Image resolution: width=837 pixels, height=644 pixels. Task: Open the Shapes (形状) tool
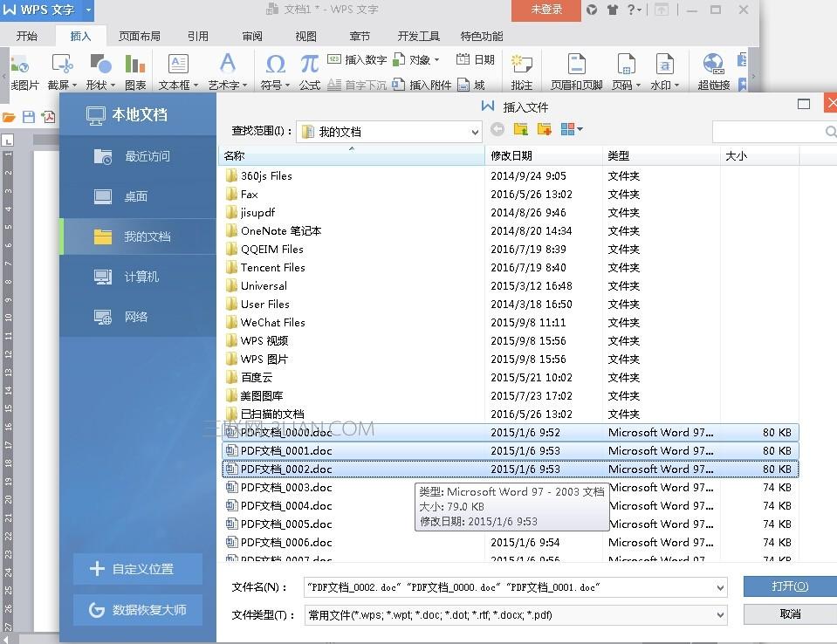click(100, 64)
